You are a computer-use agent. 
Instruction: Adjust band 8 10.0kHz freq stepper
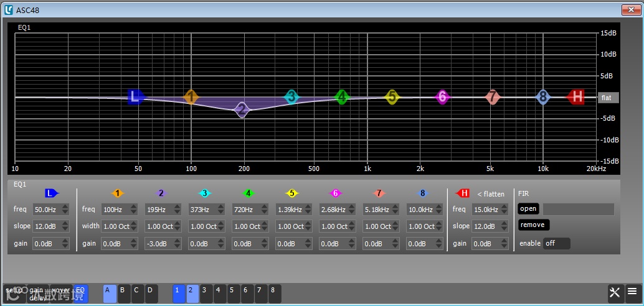pos(439,209)
